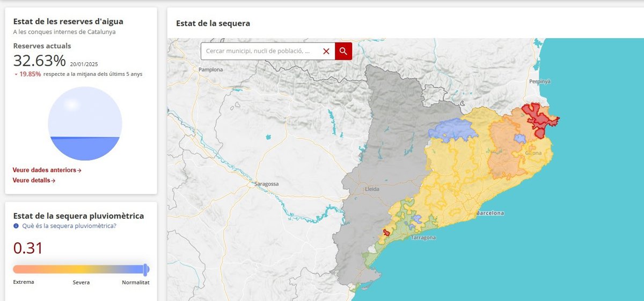Focus the 'Cercar municipi' search input

click(260, 51)
